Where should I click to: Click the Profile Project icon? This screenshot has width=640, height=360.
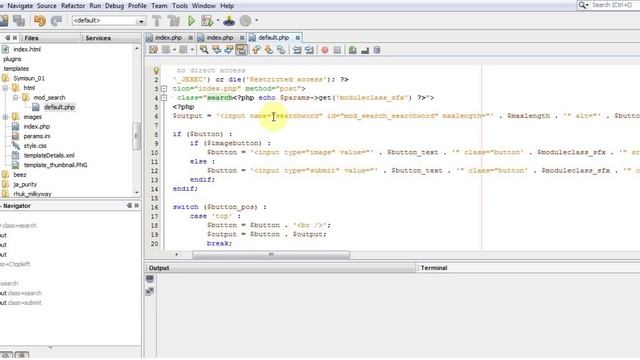pos(229,20)
